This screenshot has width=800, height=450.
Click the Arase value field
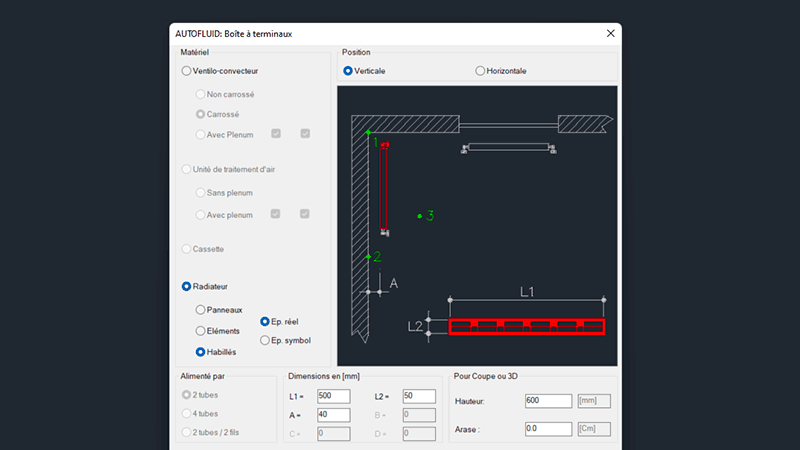coord(548,429)
